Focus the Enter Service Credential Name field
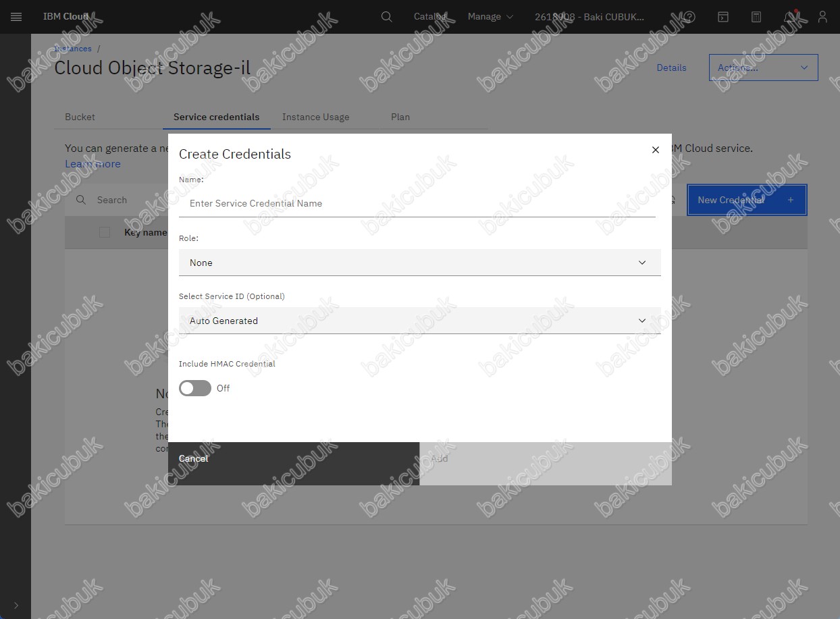This screenshot has height=619, width=840. click(417, 203)
